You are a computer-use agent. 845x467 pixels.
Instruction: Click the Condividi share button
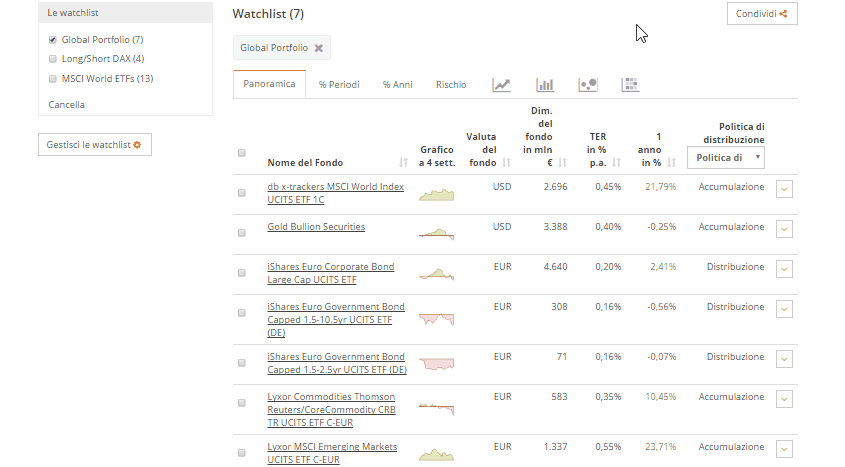[761, 14]
